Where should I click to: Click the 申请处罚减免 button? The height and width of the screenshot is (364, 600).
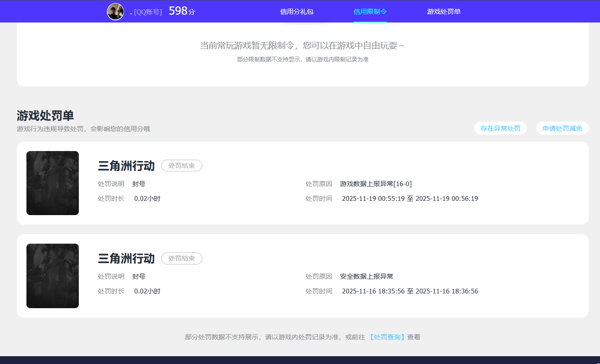tap(562, 128)
